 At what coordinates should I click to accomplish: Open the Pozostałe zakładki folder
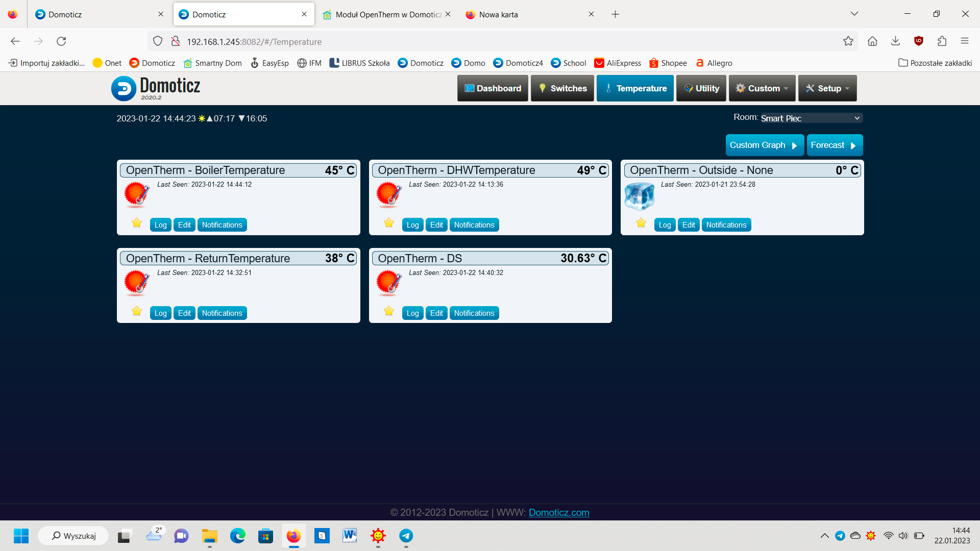935,63
